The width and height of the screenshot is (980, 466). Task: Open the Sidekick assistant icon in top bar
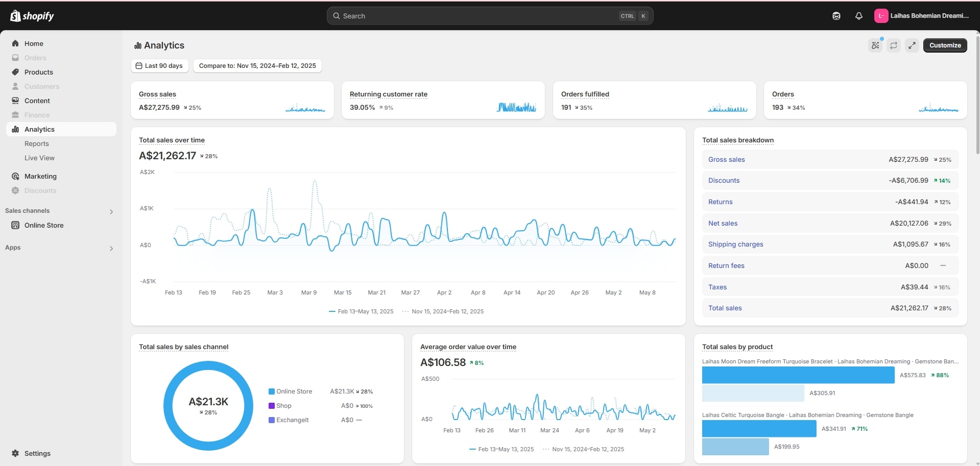[836, 16]
